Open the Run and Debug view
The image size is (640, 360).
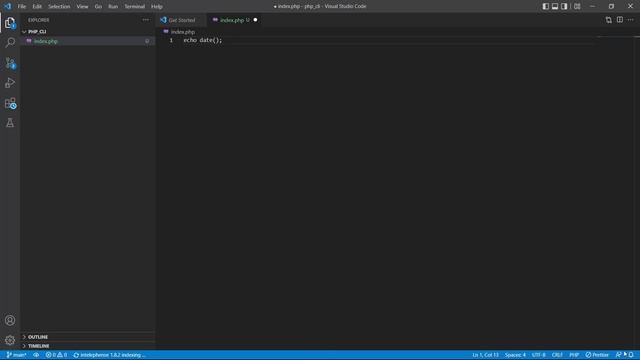point(10,83)
